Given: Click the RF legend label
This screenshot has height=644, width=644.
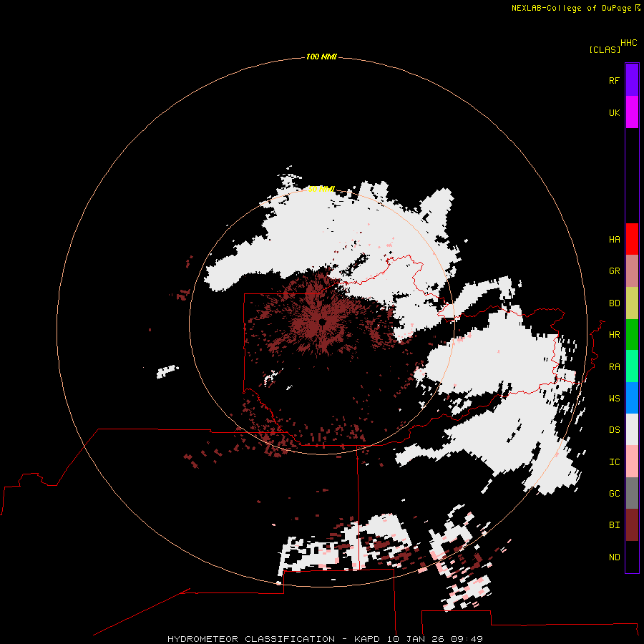Looking at the screenshot, I should (614, 80).
